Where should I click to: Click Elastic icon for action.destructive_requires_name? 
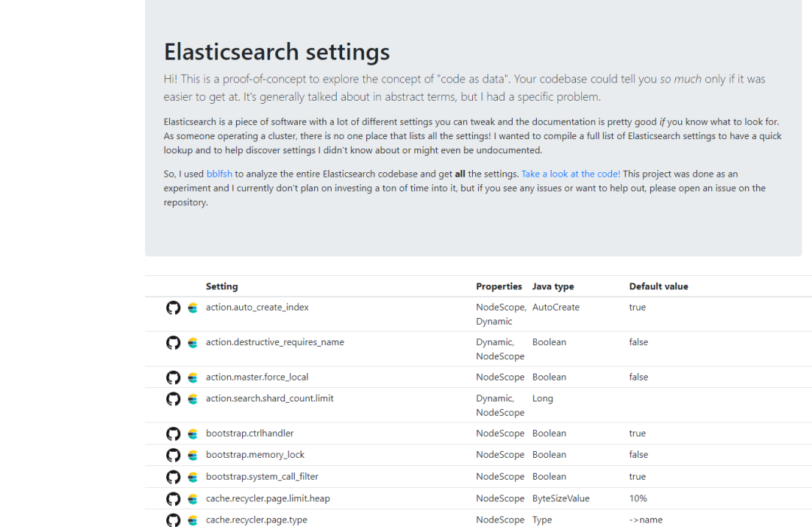192,343
